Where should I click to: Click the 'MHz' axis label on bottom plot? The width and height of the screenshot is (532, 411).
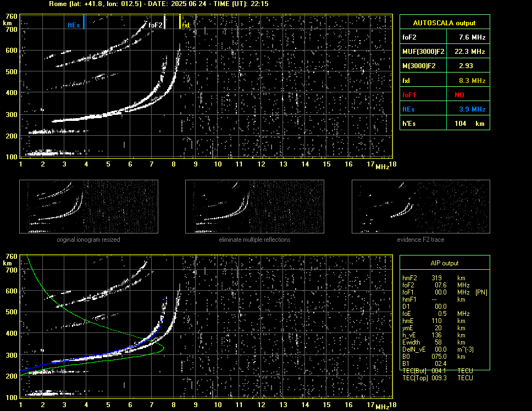click(x=382, y=407)
